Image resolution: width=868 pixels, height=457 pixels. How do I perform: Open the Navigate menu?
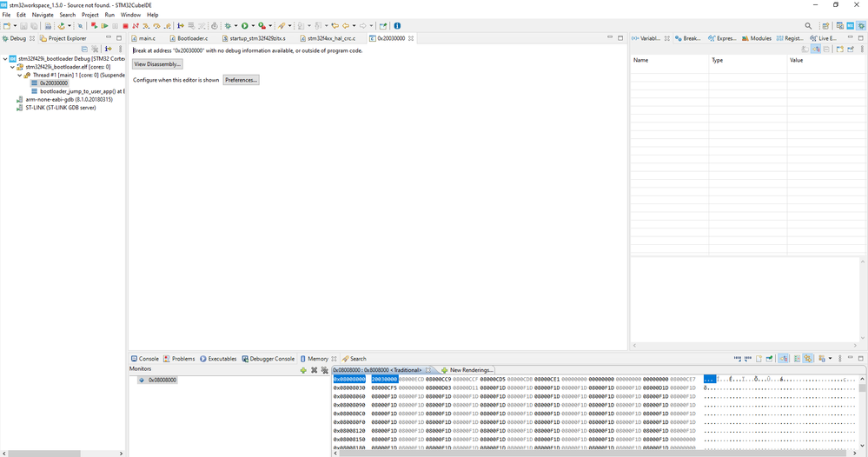click(43, 15)
